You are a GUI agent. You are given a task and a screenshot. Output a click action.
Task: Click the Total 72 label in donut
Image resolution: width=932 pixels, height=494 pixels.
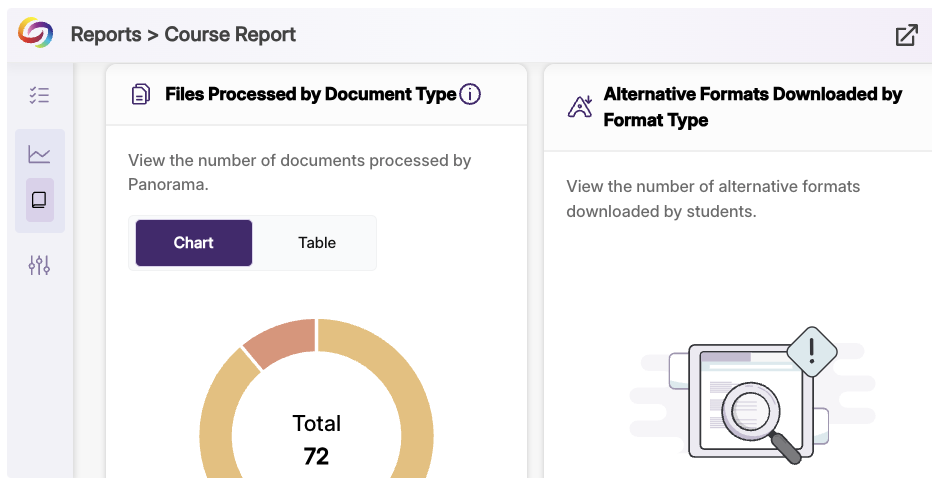[x=316, y=440]
